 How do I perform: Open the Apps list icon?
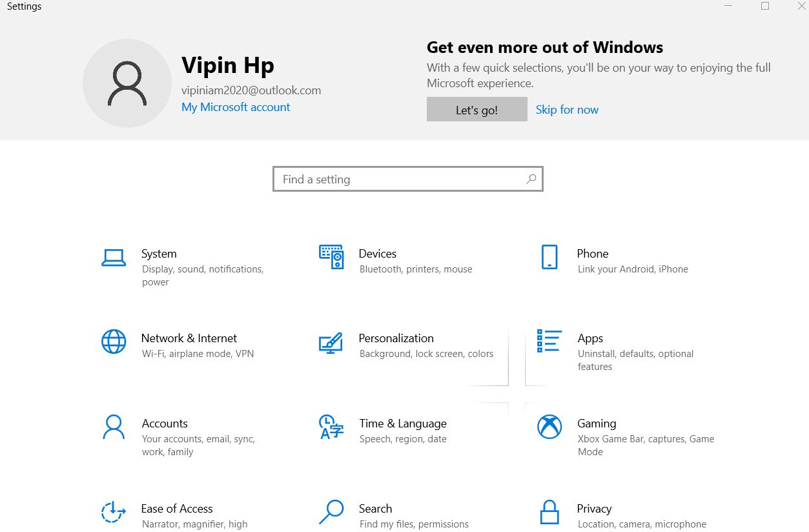pyautogui.click(x=549, y=340)
